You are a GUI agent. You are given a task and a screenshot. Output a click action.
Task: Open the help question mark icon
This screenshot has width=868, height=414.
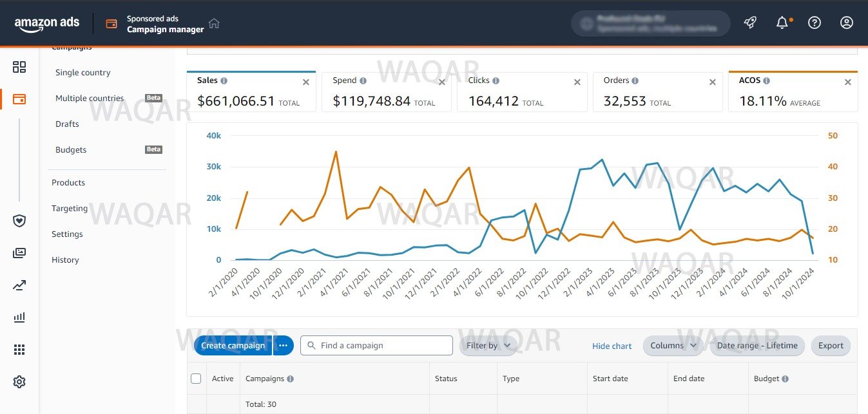point(815,23)
